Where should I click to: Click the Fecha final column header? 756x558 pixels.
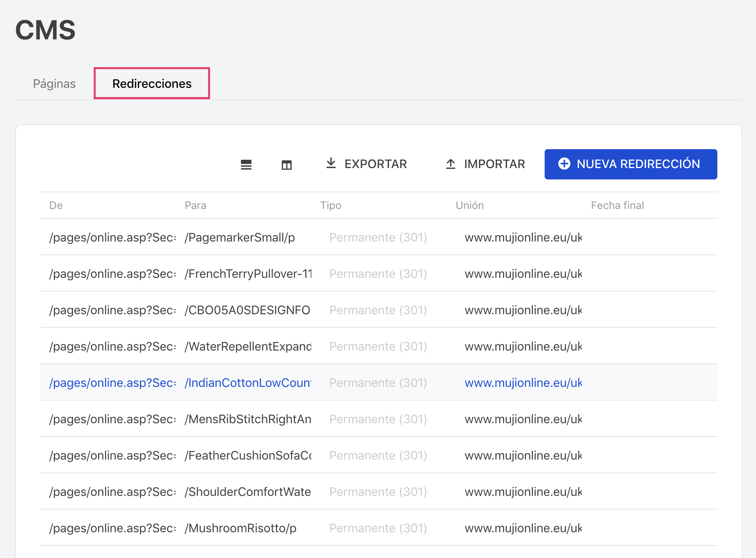tap(617, 205)
